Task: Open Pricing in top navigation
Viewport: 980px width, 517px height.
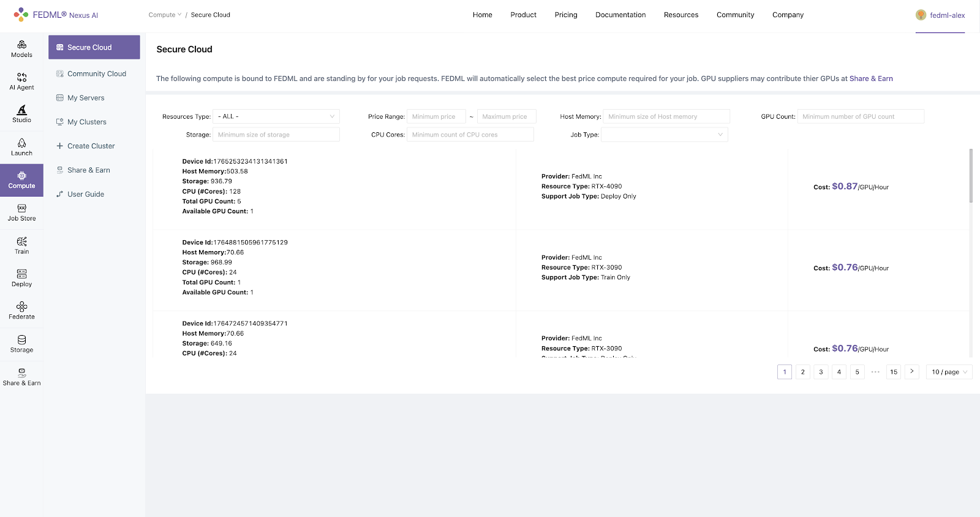Action: click(566, 15)
